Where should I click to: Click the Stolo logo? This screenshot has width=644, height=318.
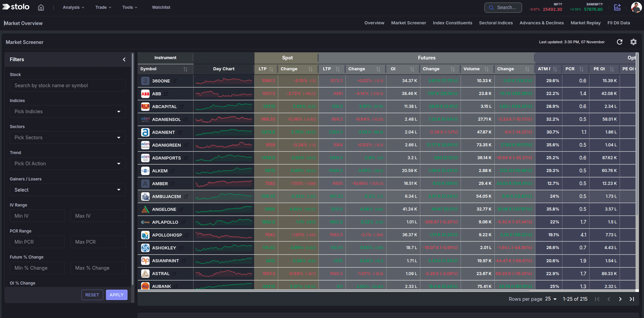point(16,6)
